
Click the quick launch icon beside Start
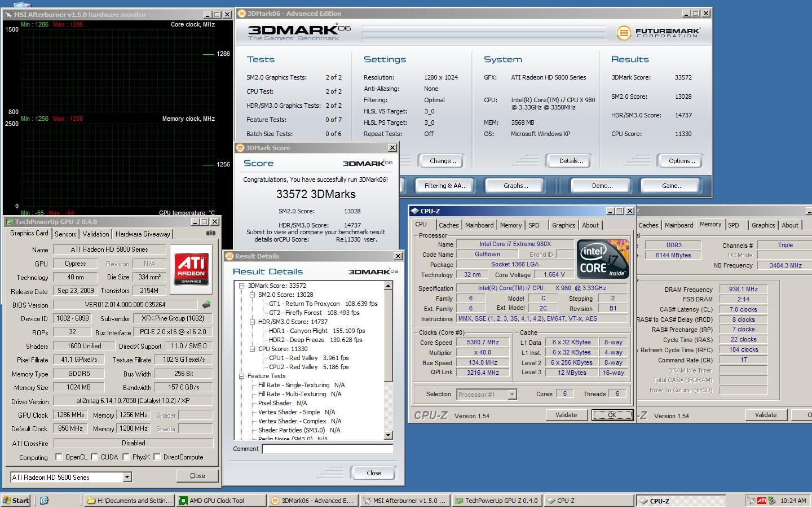(44, 500)
